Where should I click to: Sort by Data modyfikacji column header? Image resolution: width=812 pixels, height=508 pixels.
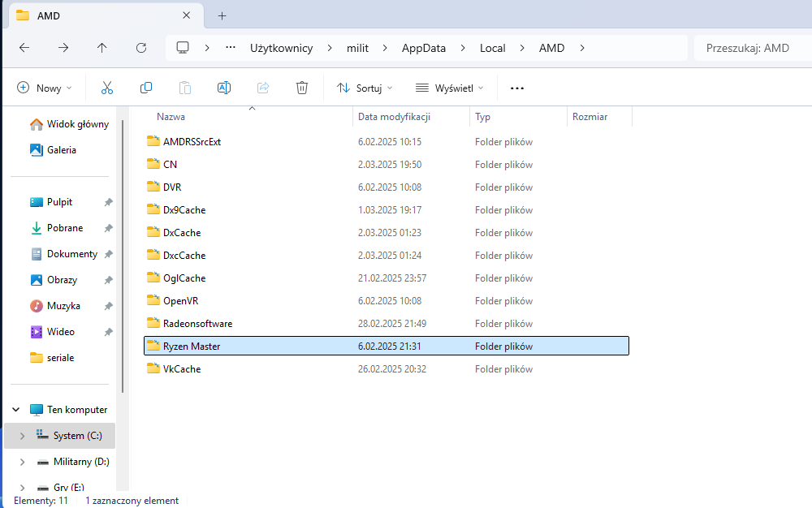click(x=394, y=117)
